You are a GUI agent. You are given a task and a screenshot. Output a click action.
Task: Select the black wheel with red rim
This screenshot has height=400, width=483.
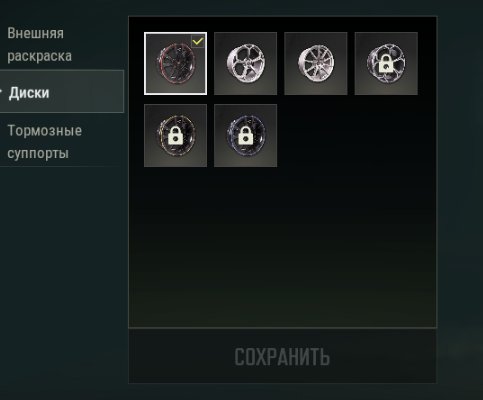tap(175, 63)
